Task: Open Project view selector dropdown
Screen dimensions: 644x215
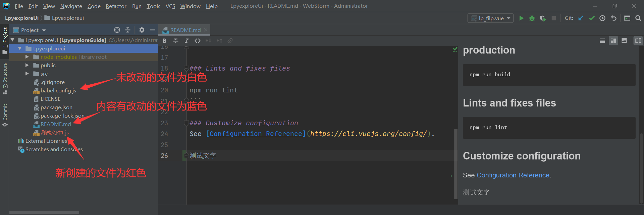Action: (x=30, y=30)
